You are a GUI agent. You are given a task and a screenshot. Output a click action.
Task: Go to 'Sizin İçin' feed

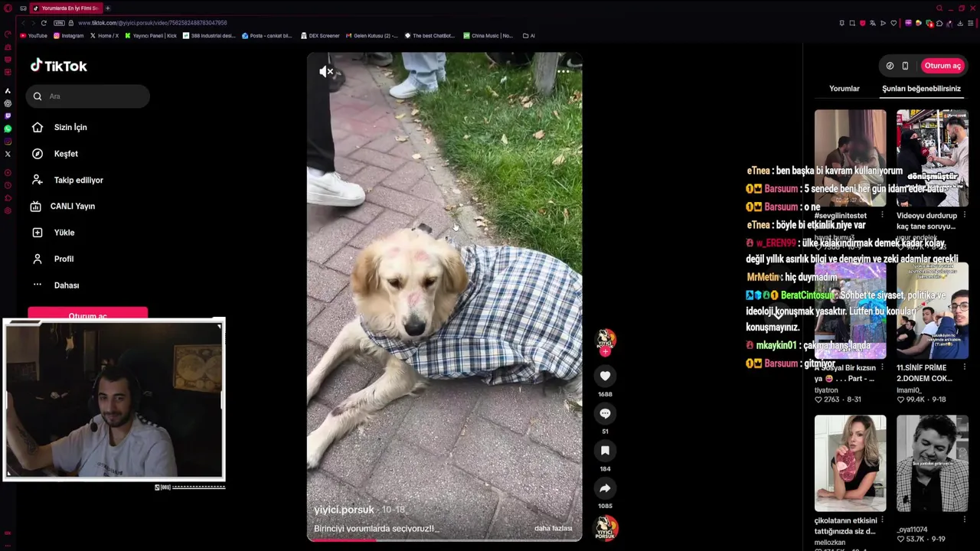click(x=70, y=127)
